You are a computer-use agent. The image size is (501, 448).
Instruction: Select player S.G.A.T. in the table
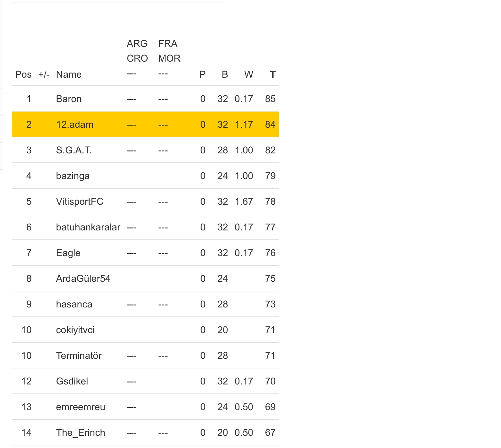(x=74, y=150)
